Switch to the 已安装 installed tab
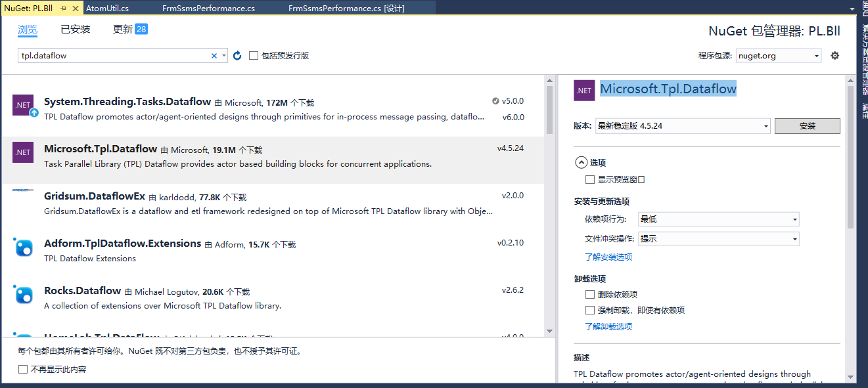Viewport: 868px width, 388px height. (x=76, y=30)
